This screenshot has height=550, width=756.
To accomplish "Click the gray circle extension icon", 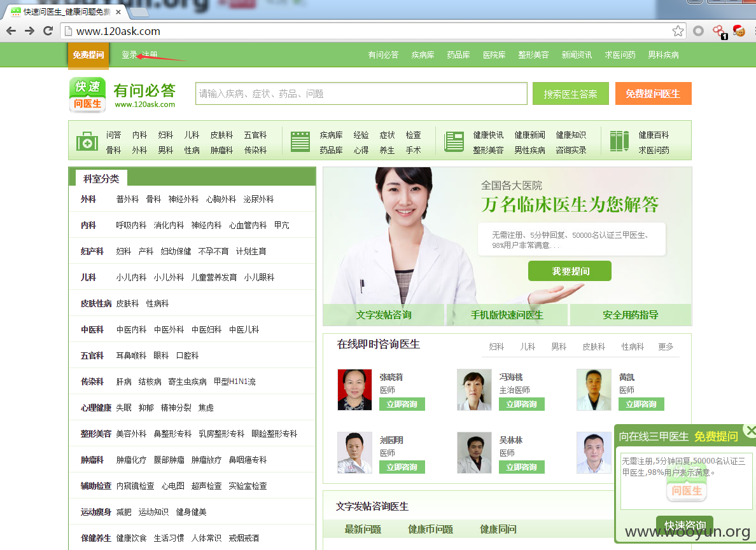I will click(698, 31).
